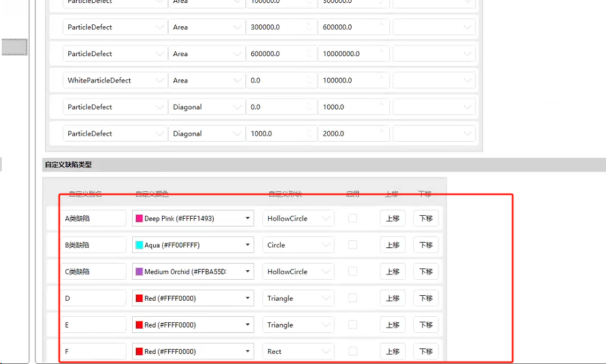Screen dimensions: 606x364
Task: Click 上移 button for B类缺陷 row
Action: (392, 245)
